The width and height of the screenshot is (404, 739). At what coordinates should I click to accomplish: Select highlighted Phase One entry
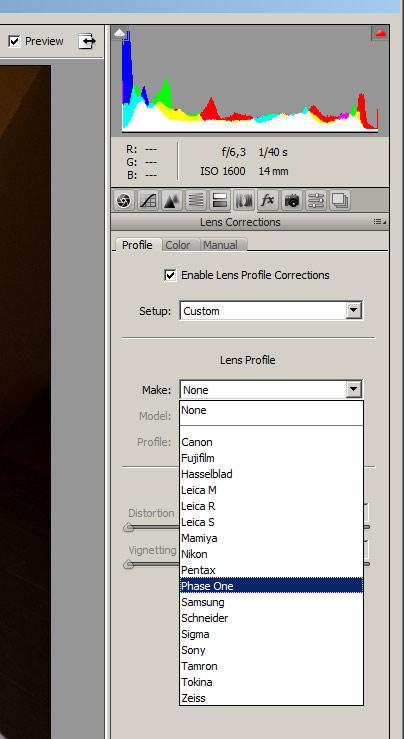(271, 586)
